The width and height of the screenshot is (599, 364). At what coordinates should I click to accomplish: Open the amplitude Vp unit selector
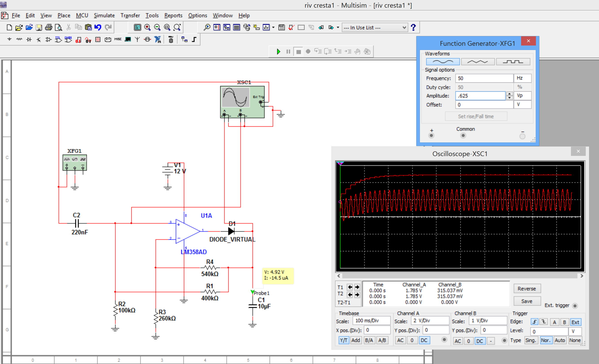[x=522, y=96]
